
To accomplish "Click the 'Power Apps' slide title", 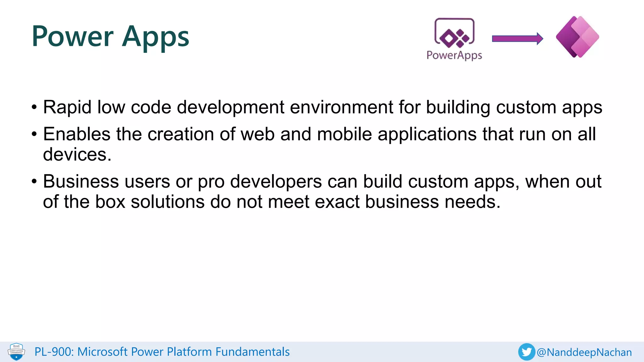I will click(110, 37).
